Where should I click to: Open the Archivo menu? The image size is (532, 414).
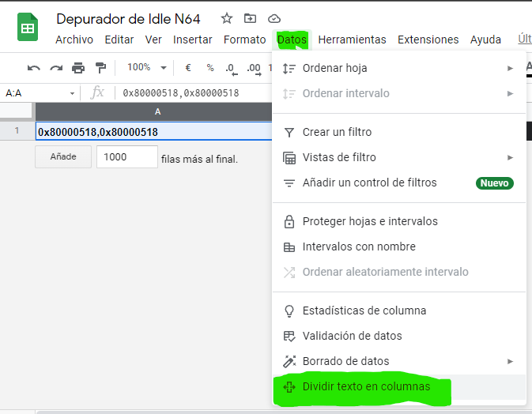click(x=74, y=40)
